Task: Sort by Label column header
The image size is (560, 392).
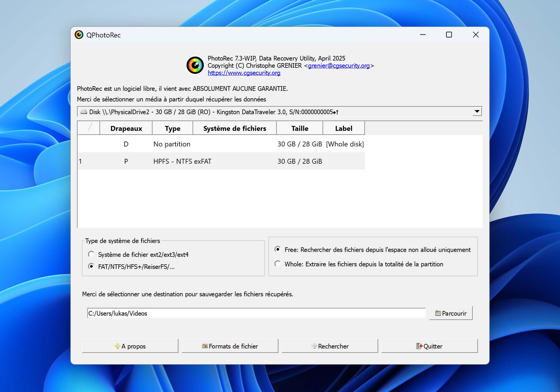Action: click(344, 128)
